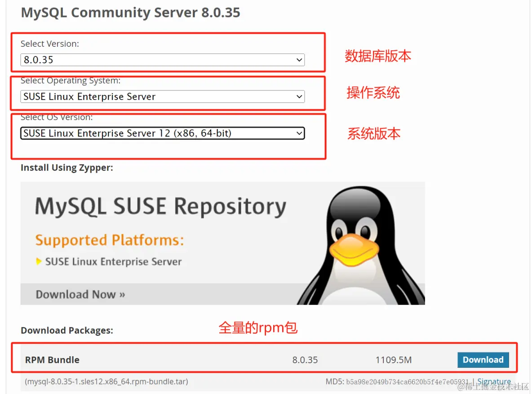This screenshot has height=394, width=532.
Task: Click the MySQL SUSE Repository banner title
Action: (161, 206)
